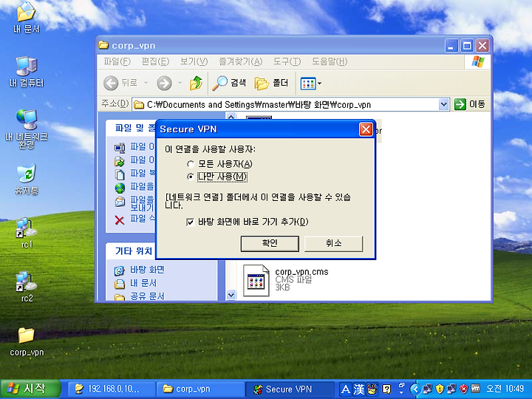Screen dimensions: 532x399
Task: Open the views icon dropdown
Action: 311,83
